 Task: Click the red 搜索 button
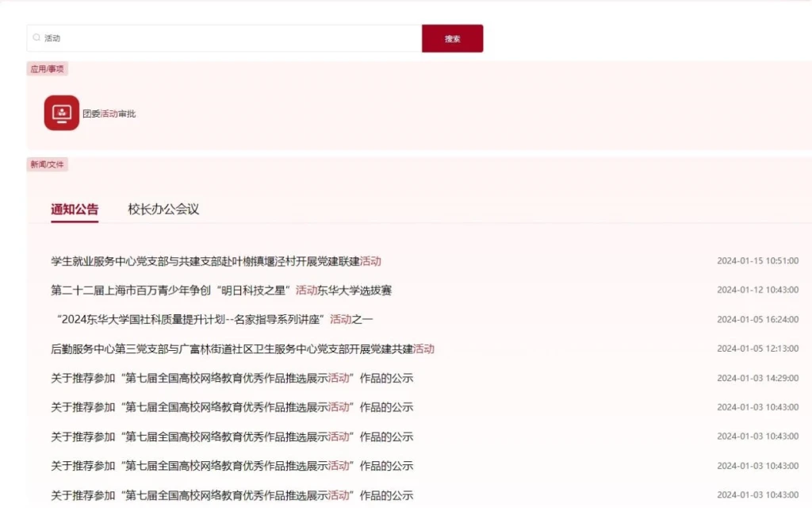pos(452,38)
